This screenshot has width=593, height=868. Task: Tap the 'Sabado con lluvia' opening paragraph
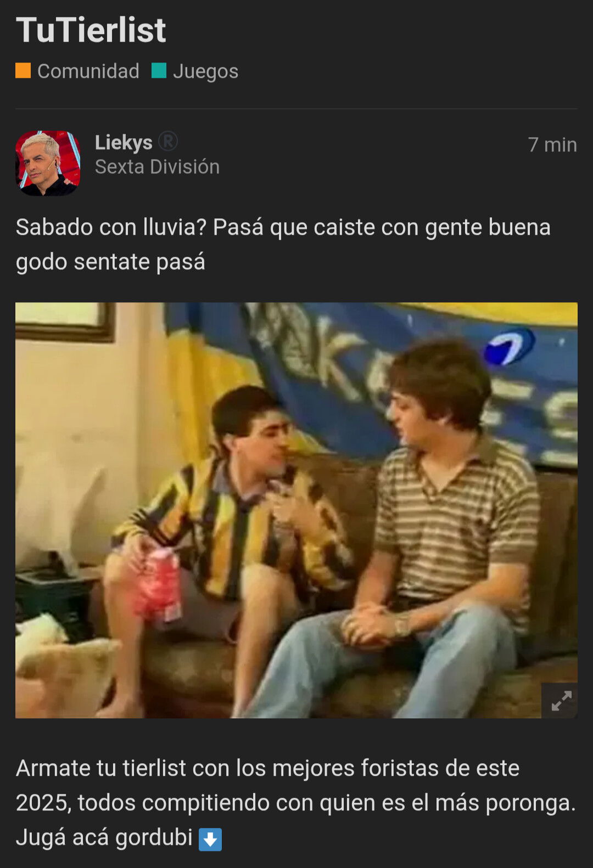[283, 244]
